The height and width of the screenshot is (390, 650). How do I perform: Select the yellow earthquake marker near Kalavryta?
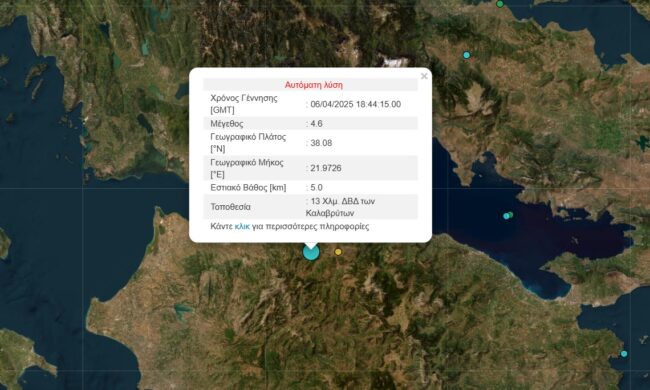coord(338,252)
